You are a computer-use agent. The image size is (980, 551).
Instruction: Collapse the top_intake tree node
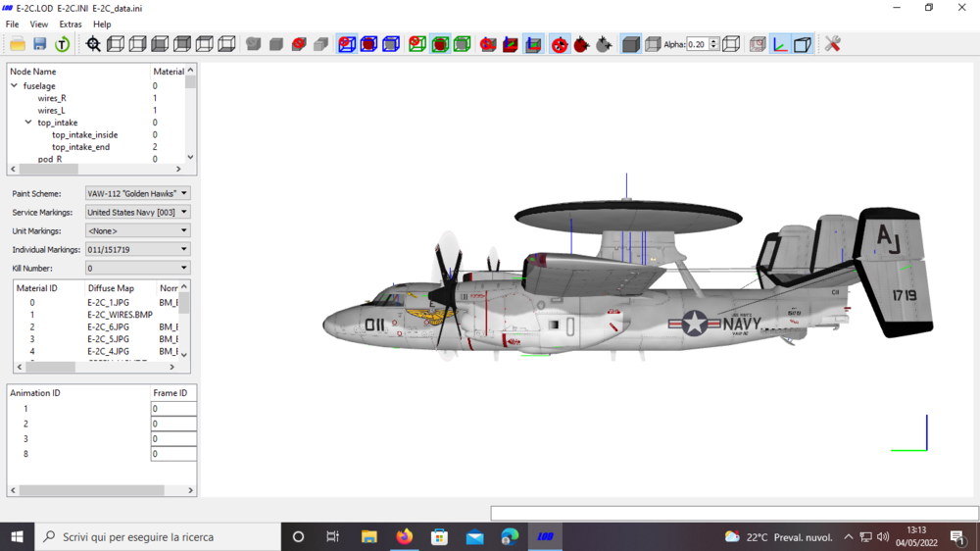click(28, 123)
